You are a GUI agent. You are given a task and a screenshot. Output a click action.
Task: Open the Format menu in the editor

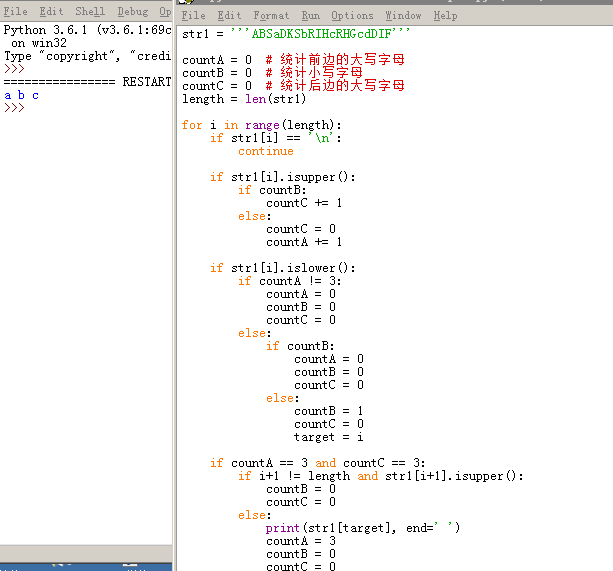[271, 16]
